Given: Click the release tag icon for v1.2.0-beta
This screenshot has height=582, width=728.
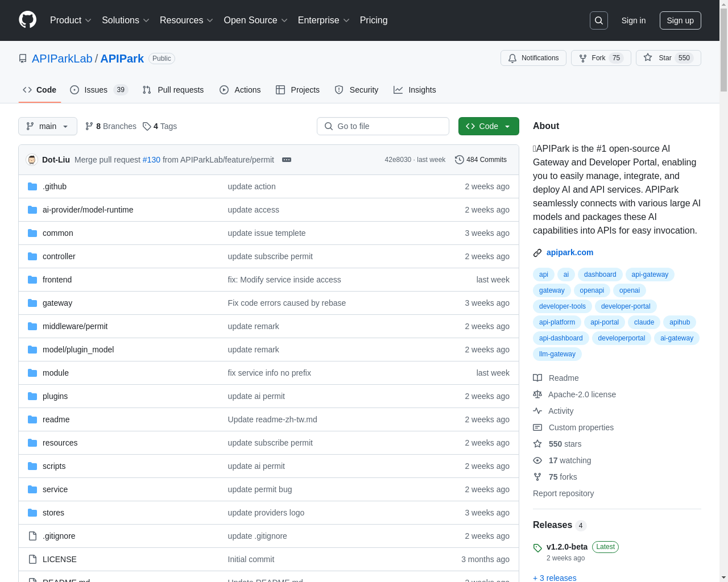Looking at the screenshot, I should pos(537,548).
